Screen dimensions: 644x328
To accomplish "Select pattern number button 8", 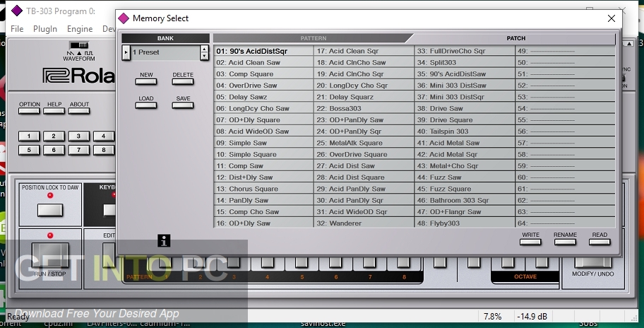I will click(104, 150).
